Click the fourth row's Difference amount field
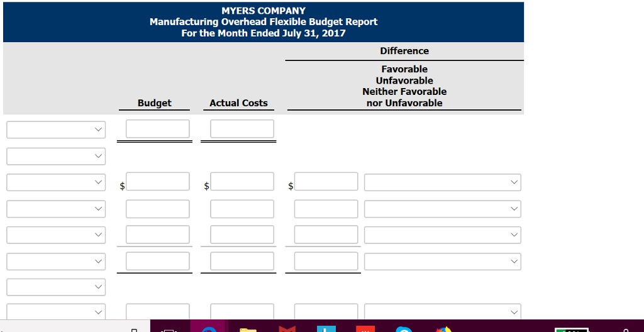This screenshot has height=332, width=644. [326, 209]
